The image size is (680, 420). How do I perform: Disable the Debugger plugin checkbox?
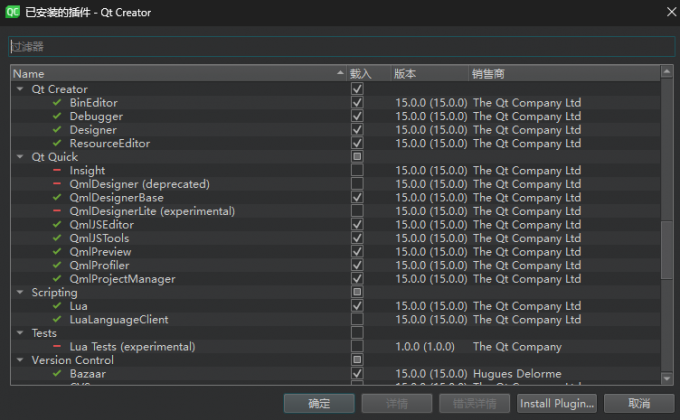point(357,116)
